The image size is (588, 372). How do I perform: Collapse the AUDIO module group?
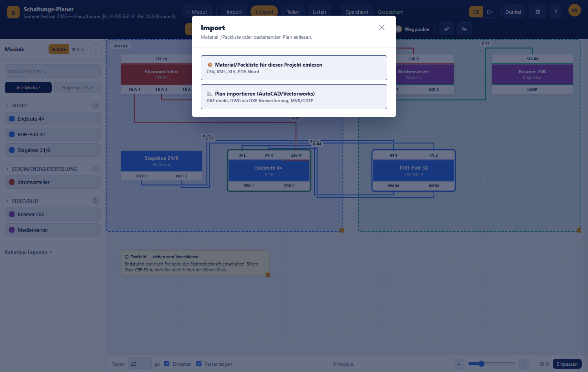7,106
